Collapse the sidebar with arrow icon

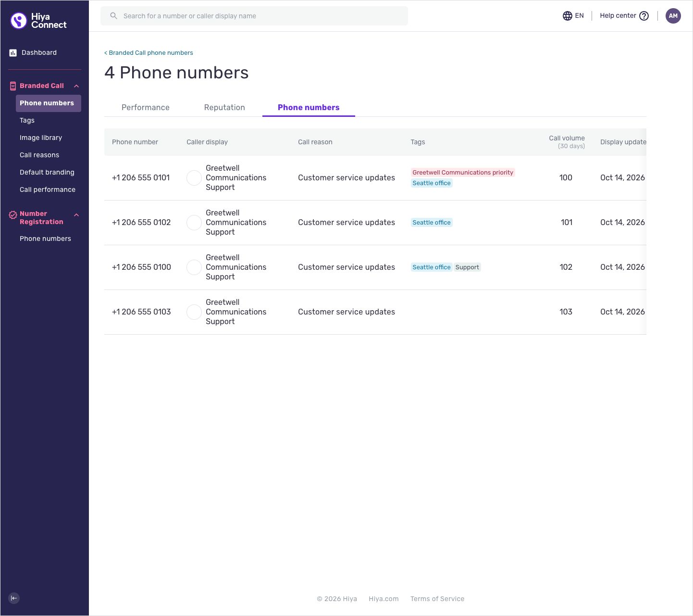14,598
